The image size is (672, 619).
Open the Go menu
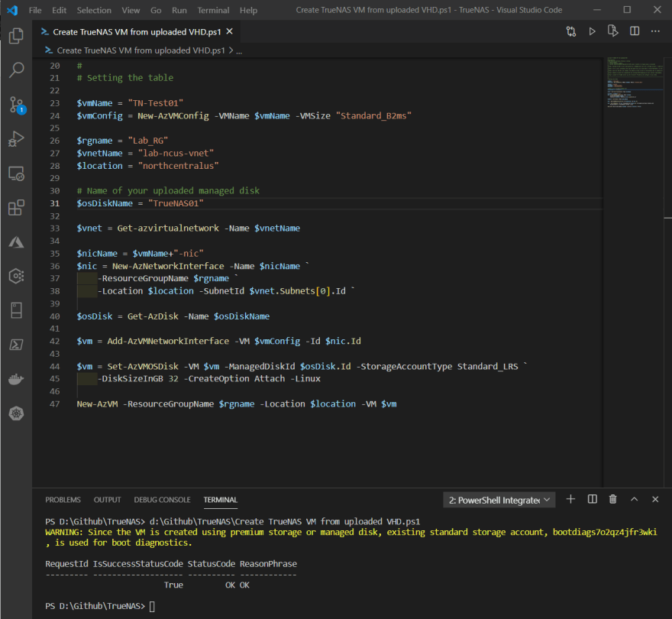(x=156, y=10)
